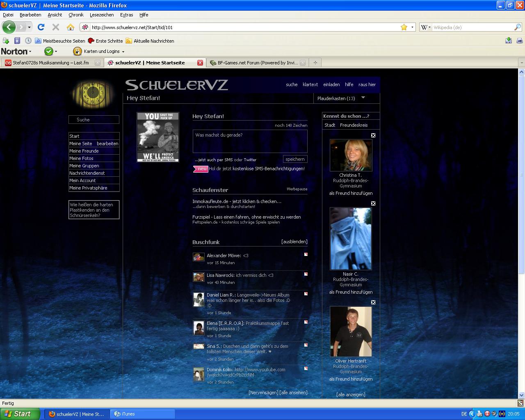Open Nachrichtendienst in sidebar

pos(87,173)
